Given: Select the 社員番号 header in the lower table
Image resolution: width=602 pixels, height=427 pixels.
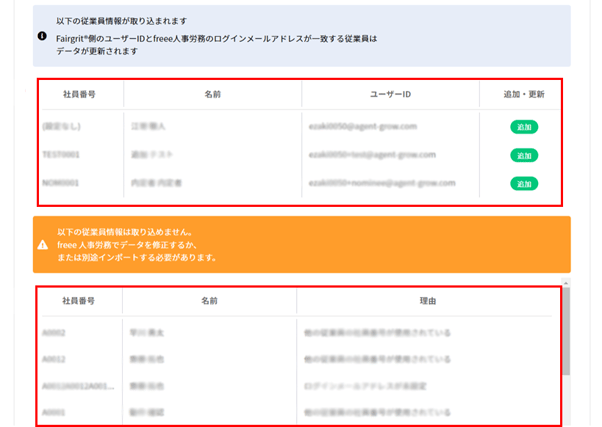Looking at the screenshot, I should [x=78, y=300].
